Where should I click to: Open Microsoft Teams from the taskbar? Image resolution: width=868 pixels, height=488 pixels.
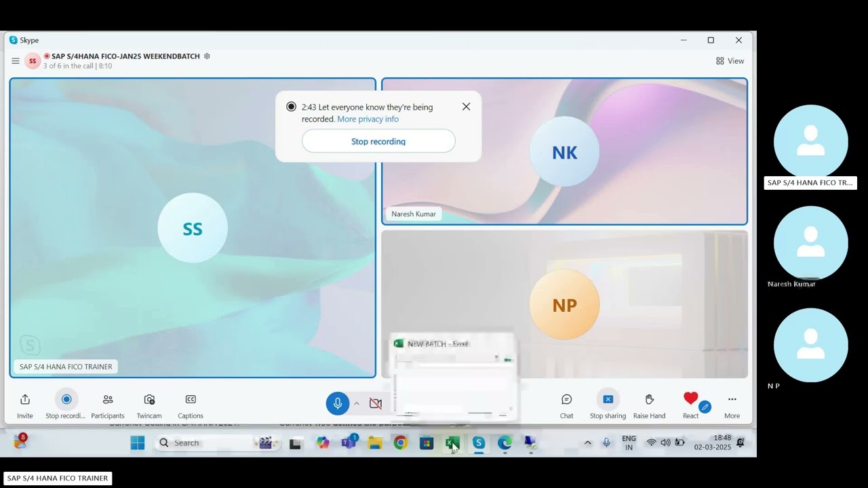(x=349, y=443)
